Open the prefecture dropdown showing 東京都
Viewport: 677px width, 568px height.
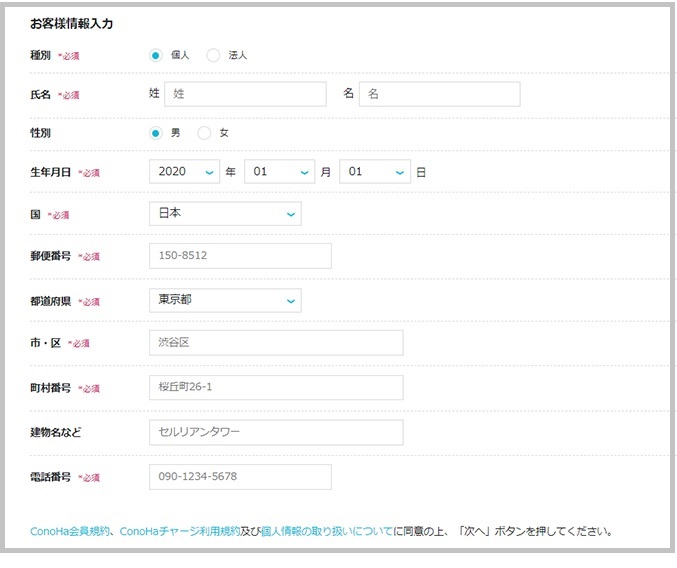click(225, 300)
